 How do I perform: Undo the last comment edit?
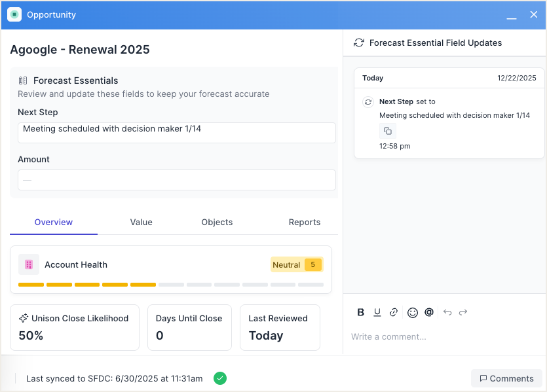447,313
